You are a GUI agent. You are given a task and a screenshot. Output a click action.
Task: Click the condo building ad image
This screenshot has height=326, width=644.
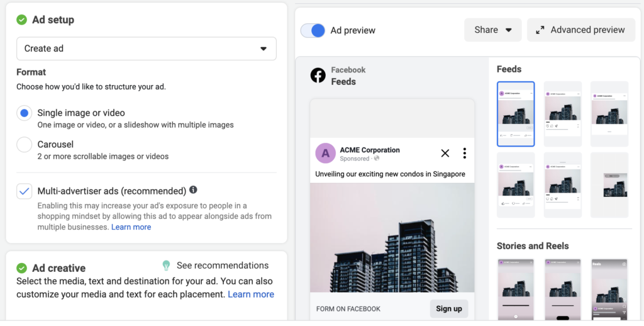tap(392, 238)
